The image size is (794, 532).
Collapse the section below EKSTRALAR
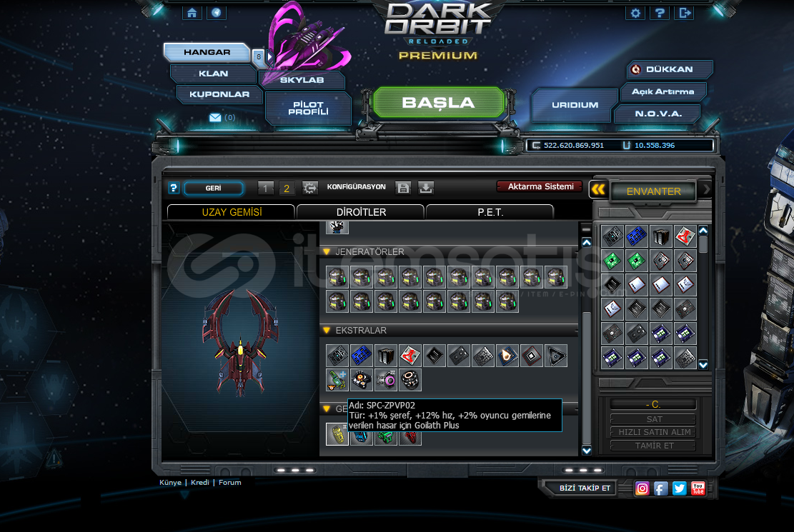click(327, 408)
